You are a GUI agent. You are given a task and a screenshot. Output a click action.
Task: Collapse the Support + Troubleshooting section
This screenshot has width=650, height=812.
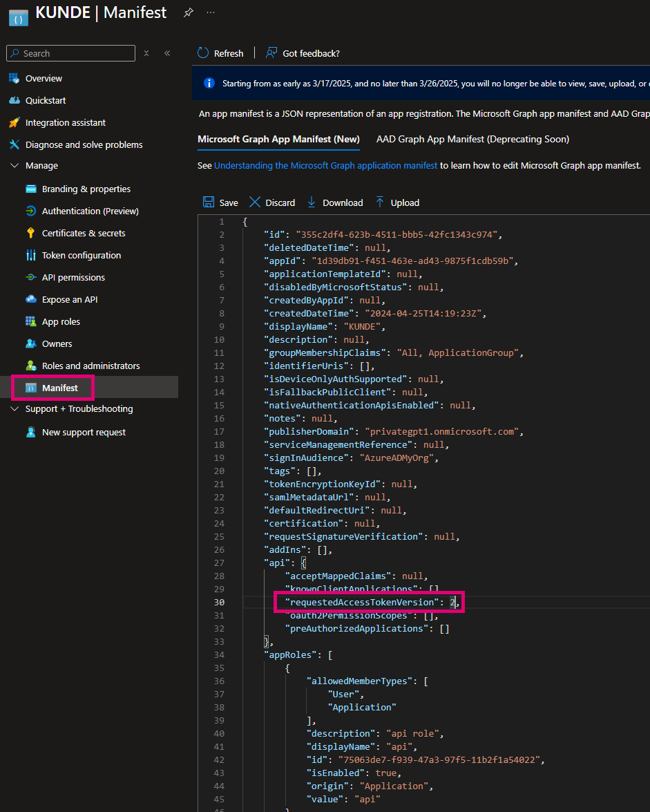point(15,409)
